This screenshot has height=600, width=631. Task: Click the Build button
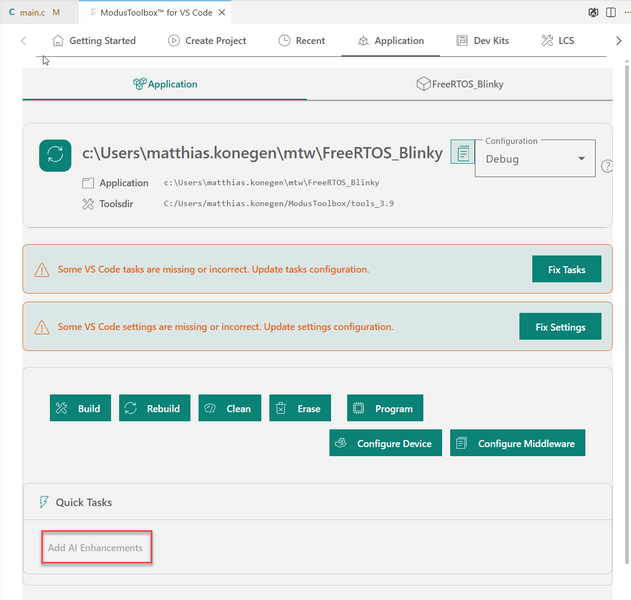[x=80, y=408]
